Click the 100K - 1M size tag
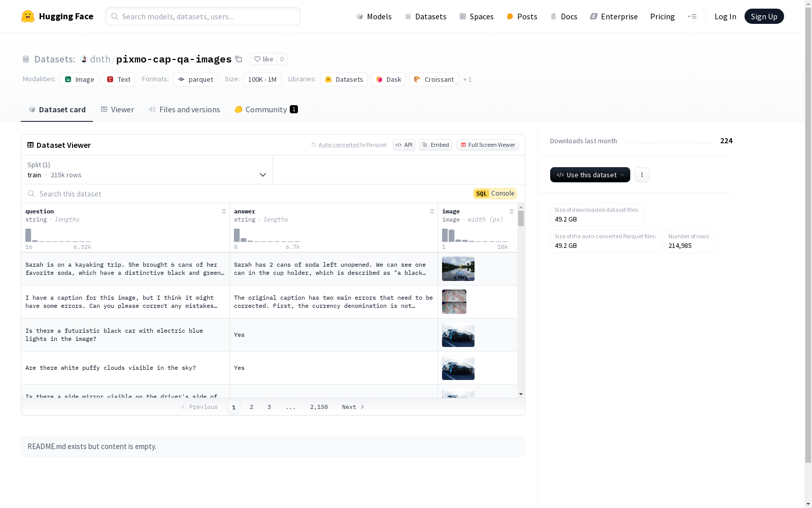Viewport: 812px width, 508px height. click(x=262, y=79)
